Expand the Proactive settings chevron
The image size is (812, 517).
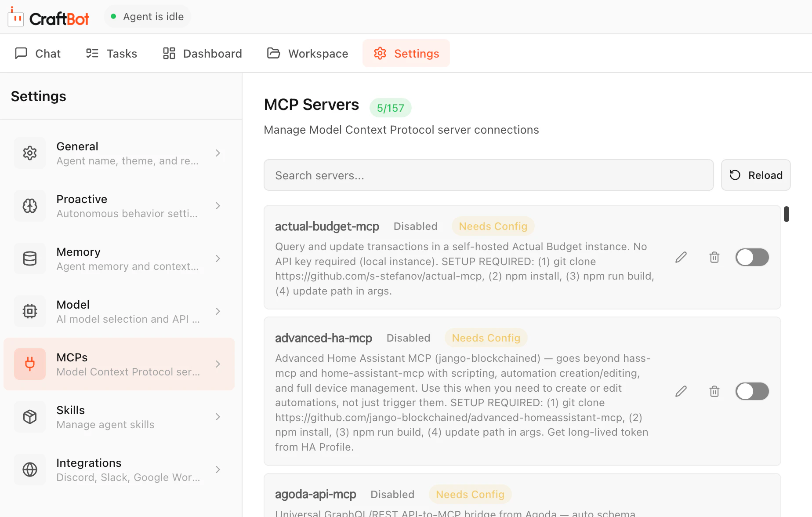pos(218,206)
